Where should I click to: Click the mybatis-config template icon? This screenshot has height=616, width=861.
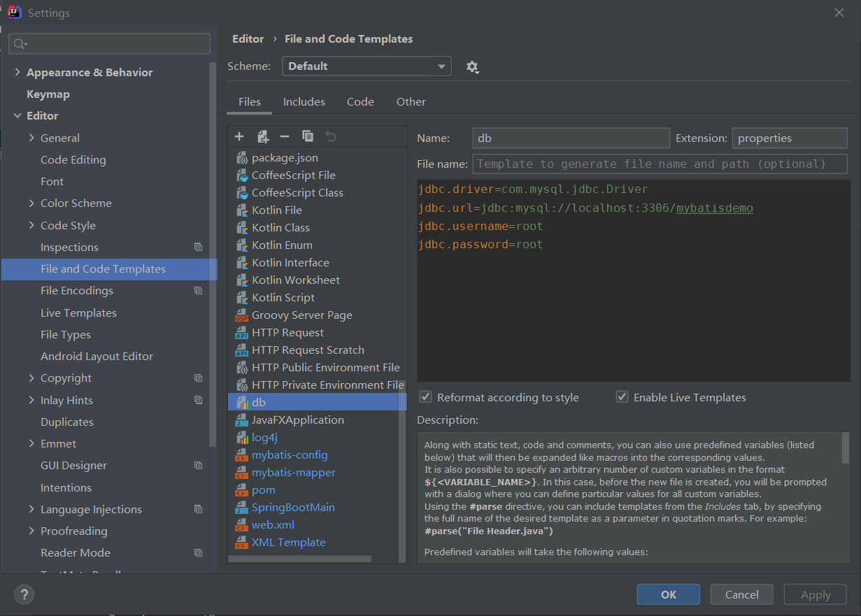[x=241, y=455]
